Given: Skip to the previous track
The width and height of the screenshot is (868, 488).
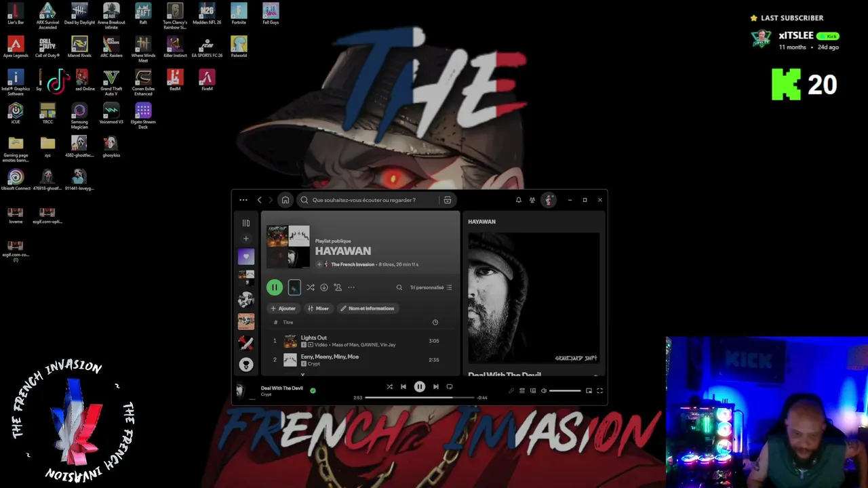Looking at the screenshot, I should point(403,387).
